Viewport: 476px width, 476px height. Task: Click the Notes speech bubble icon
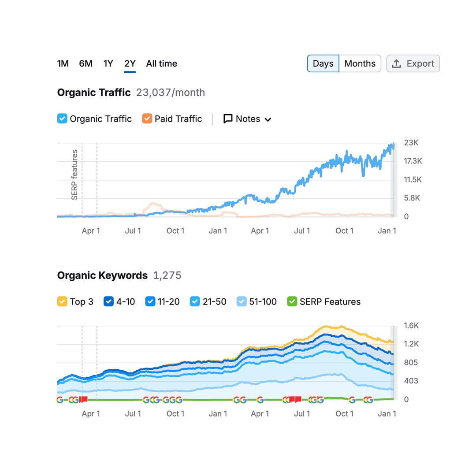[x=228, y=119]
